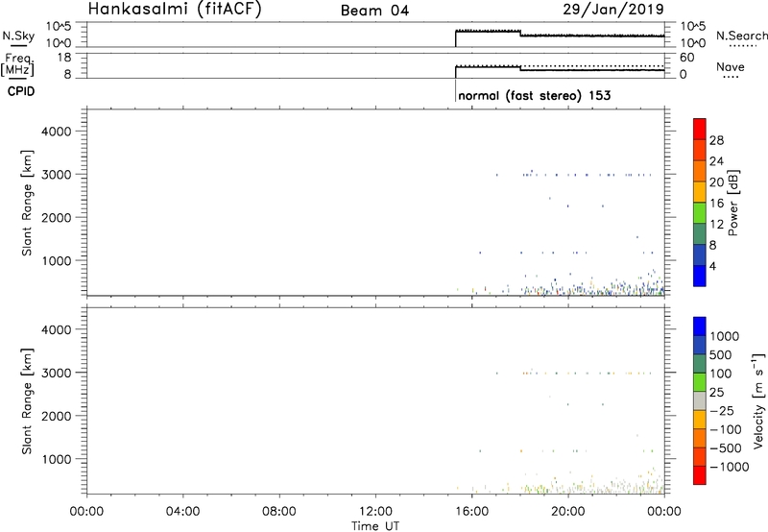
Task: Click the Slant Range label of power panel
Action: (27, 203)
